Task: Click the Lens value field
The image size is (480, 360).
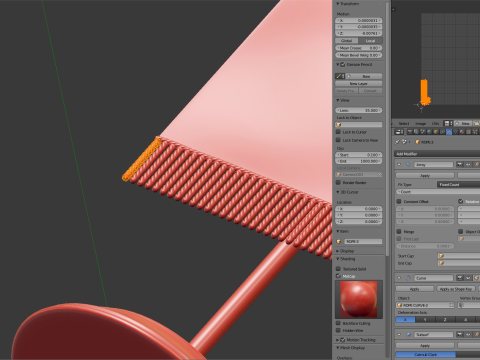Action: coord(359,110)
